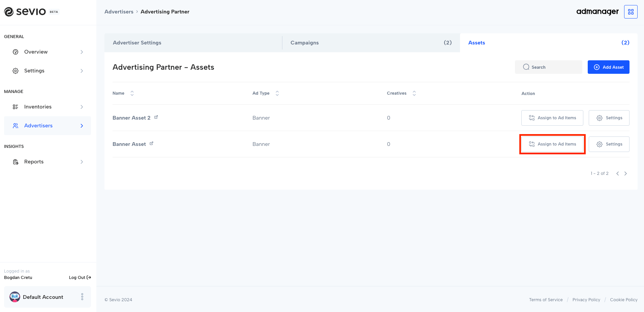Image resolution: width=644 pixels, height=312 pixels.
Task: Open external link icon beside Banner Asset 2
Action: click(156, 117)
